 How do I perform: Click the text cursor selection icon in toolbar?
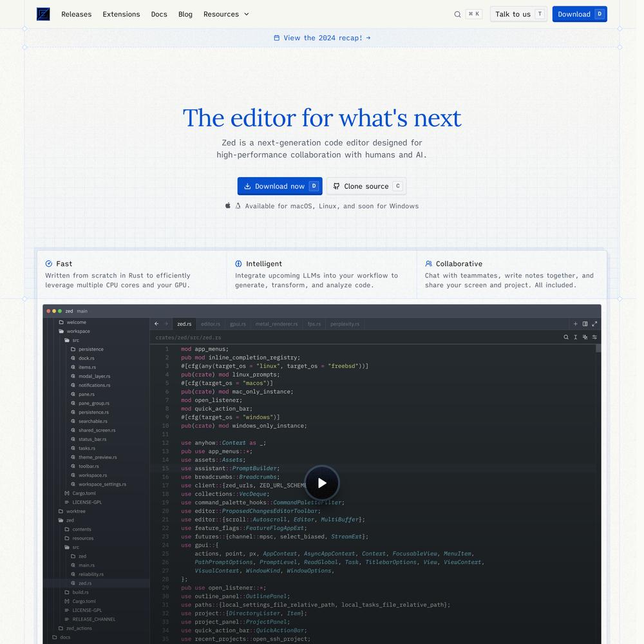(x=575, y=337)
